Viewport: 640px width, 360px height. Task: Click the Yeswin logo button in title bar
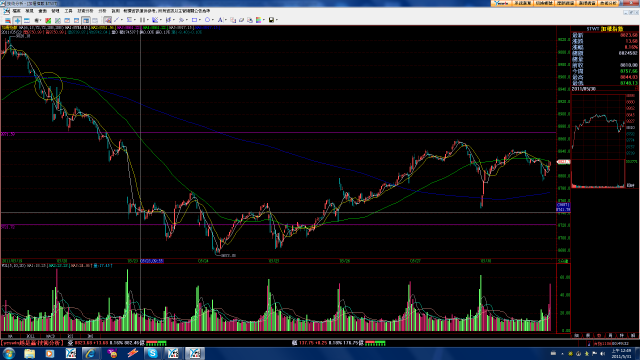501,3
